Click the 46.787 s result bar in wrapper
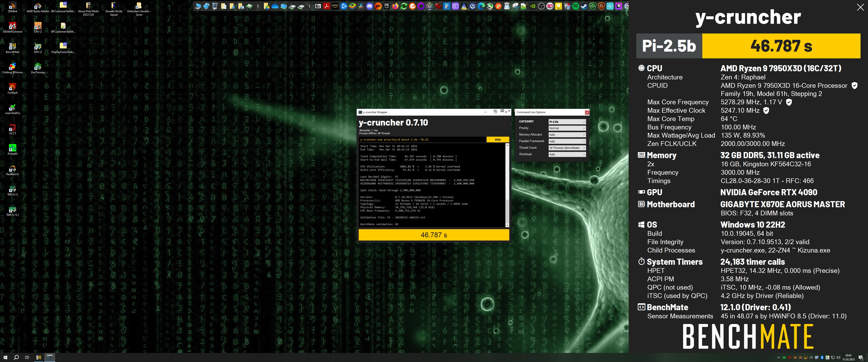868x362 pixels. (434, 235)
